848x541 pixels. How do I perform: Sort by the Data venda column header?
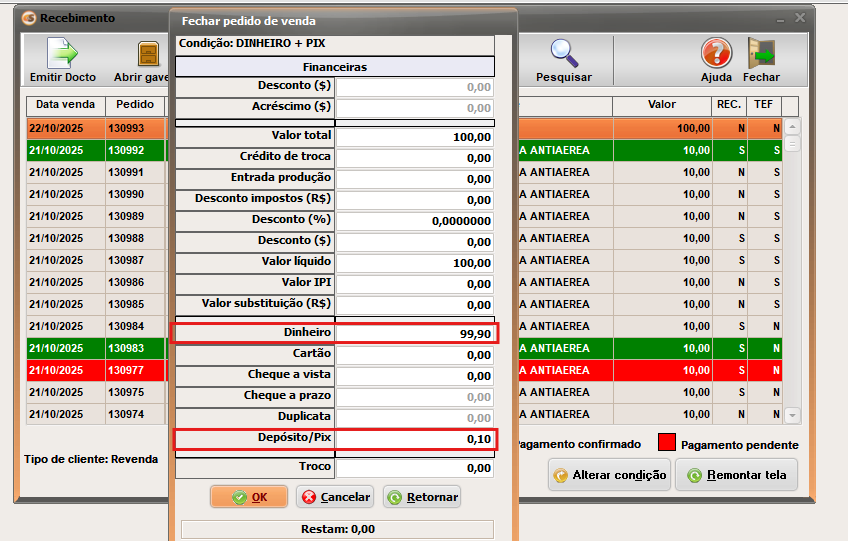[x=65, y=105]
